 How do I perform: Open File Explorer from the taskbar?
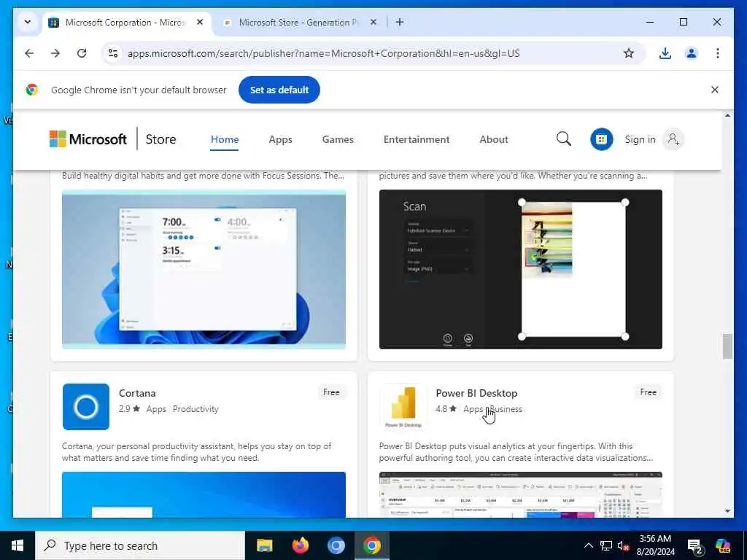pos(264,545)
